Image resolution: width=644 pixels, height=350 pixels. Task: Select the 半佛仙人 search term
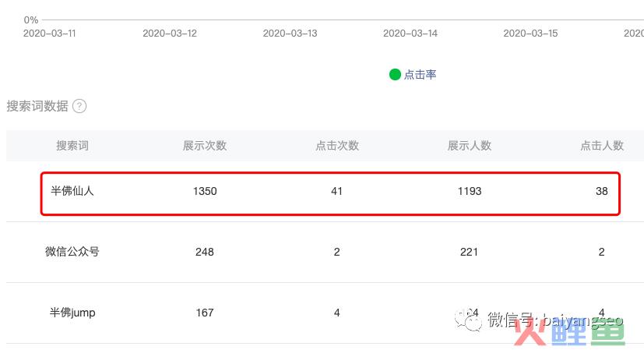[x=72, y=191]
